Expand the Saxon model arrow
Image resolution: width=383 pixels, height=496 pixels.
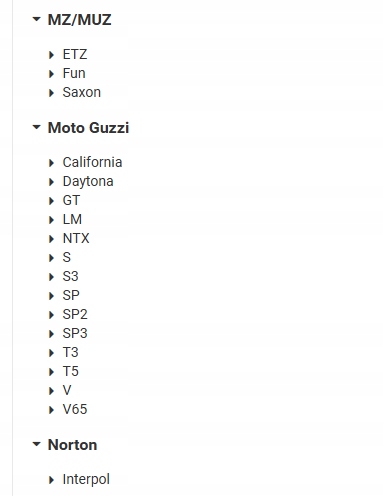pos(51,93)
